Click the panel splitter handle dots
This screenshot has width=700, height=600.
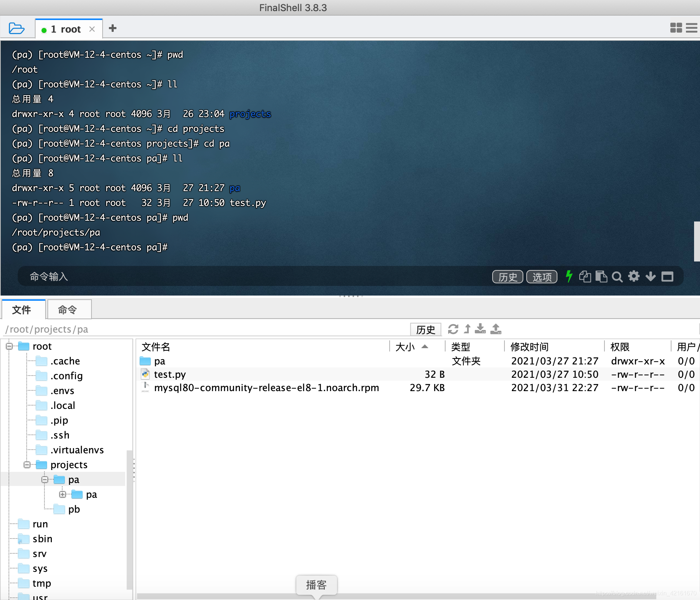(351, 296)
